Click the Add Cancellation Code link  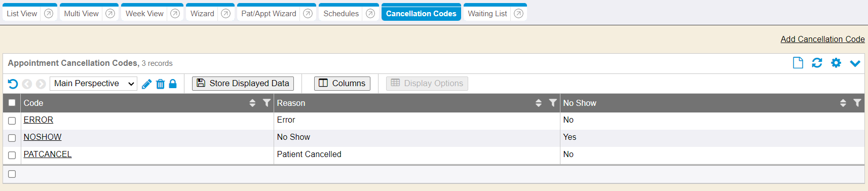822,39
